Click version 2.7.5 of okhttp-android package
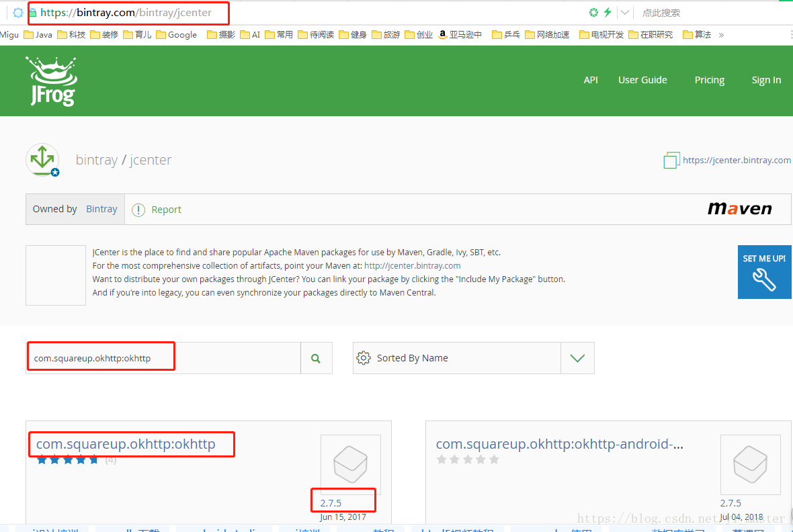The image size is (793, 532). [x=731, y=503]
